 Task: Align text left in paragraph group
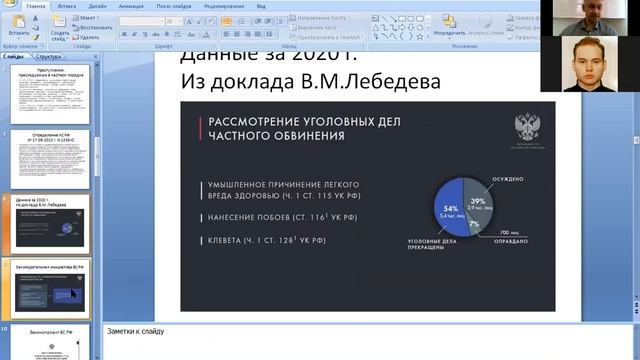pyautogui.click(x=227, y=35)
